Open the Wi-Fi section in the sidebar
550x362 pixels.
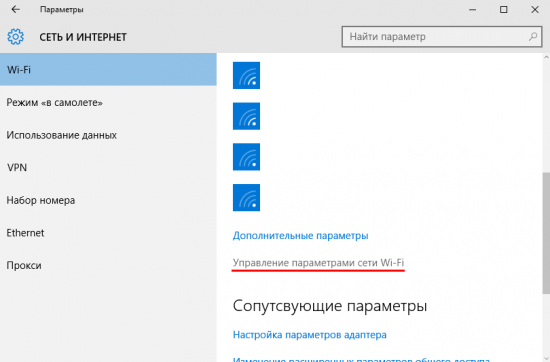click(x=108, y=69)
